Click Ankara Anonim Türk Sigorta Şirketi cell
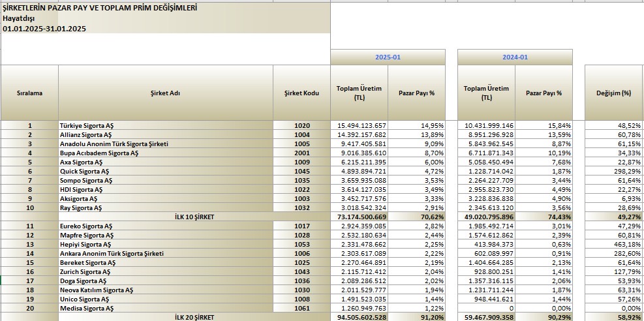This screenshot has width=644, height=321. 166,253
